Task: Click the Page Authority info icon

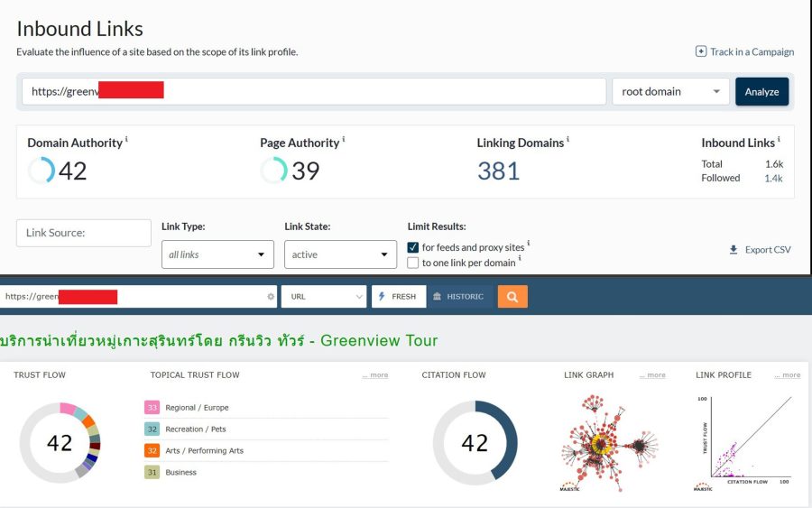Action: [344, 139]
